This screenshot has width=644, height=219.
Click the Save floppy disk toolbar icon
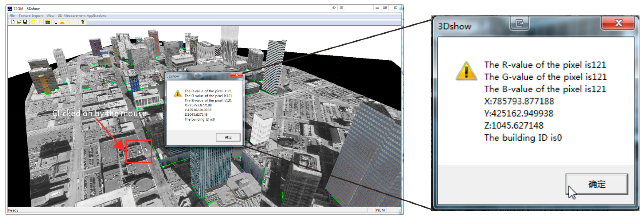click(x=25, y=22)
